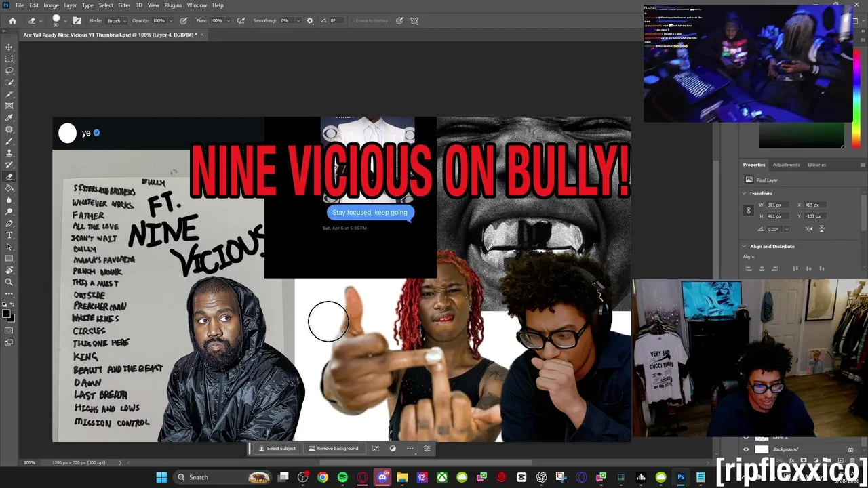Viewport: 868px width, 488px height.
Task: Select the Object Selection tool
Action: (x=9, y=82)
